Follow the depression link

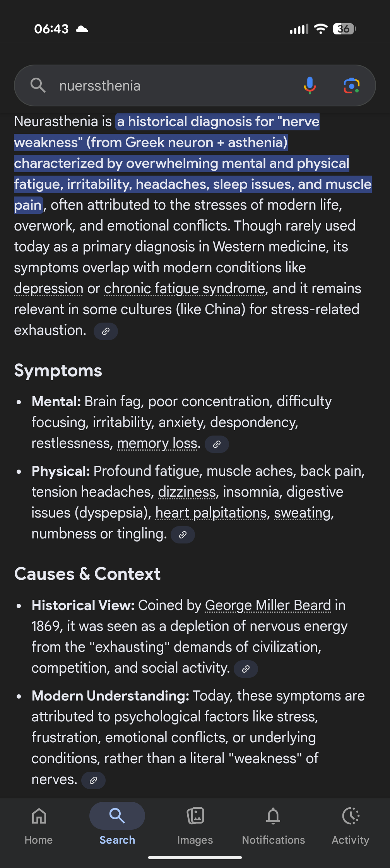click(x=49, y=289)
